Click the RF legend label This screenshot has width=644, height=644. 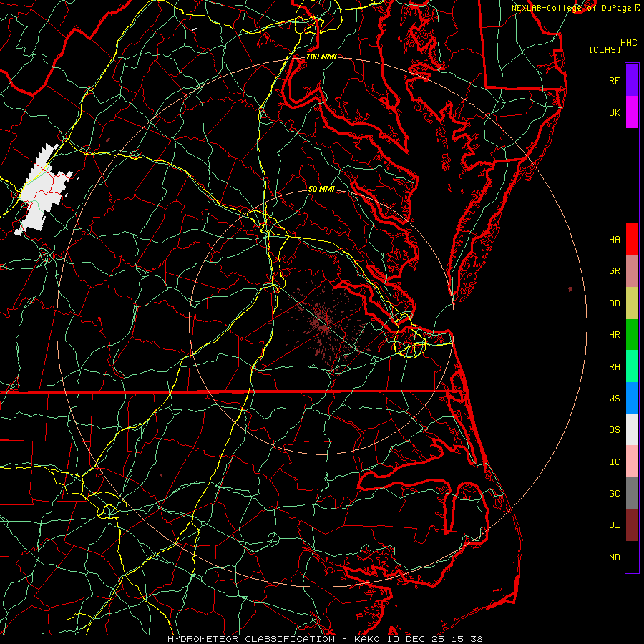click(x=614, y=80)
